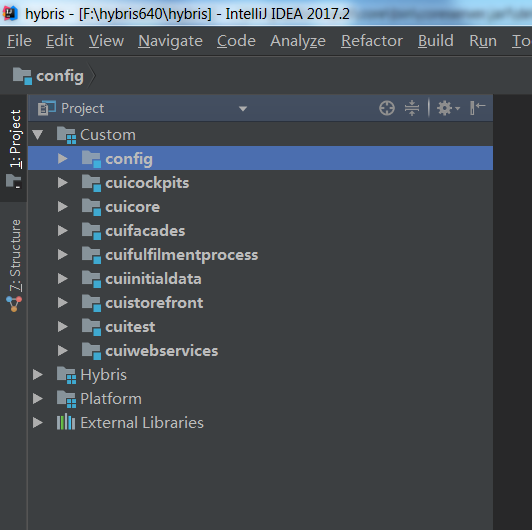This screenshot has height=530, width=532.
Task: Click Scroll from Source crosshair icon
Action: tap(387, 108)
